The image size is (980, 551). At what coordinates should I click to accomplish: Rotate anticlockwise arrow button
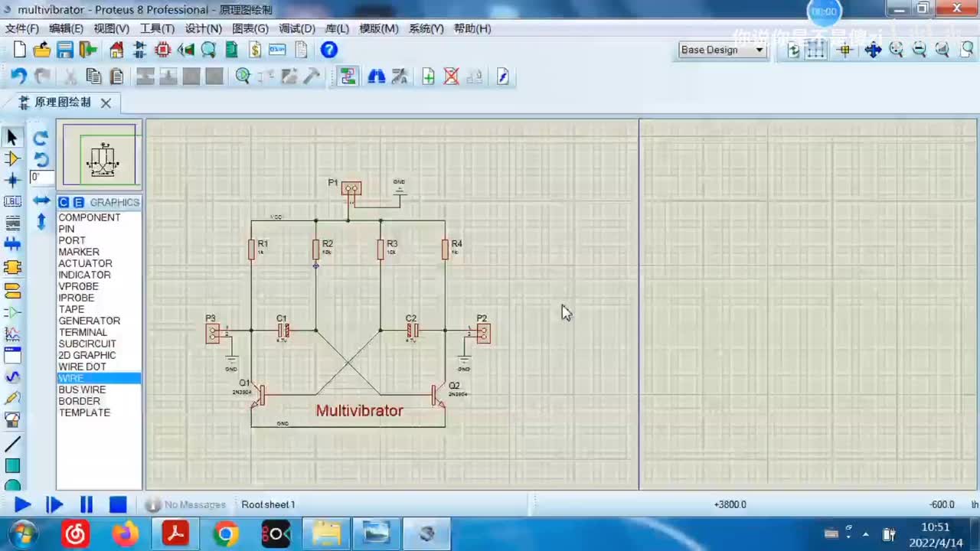click(41, 159)
